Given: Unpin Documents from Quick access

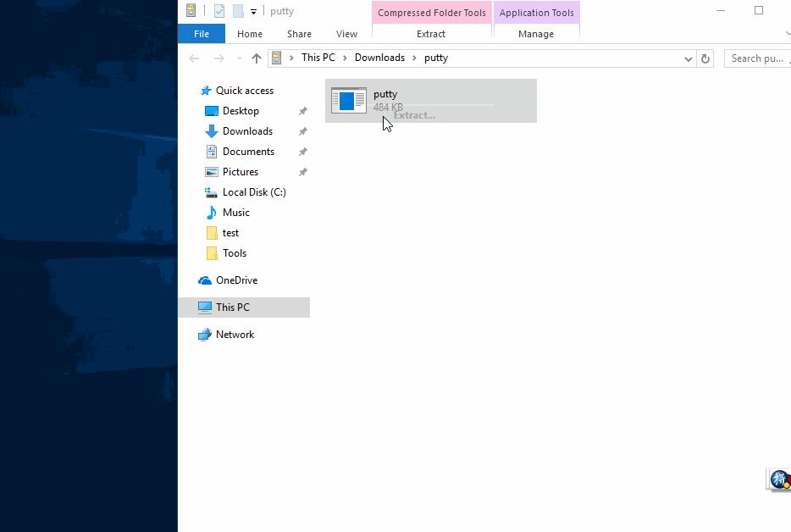Looking at the screenshot, I should pos(302,152).
